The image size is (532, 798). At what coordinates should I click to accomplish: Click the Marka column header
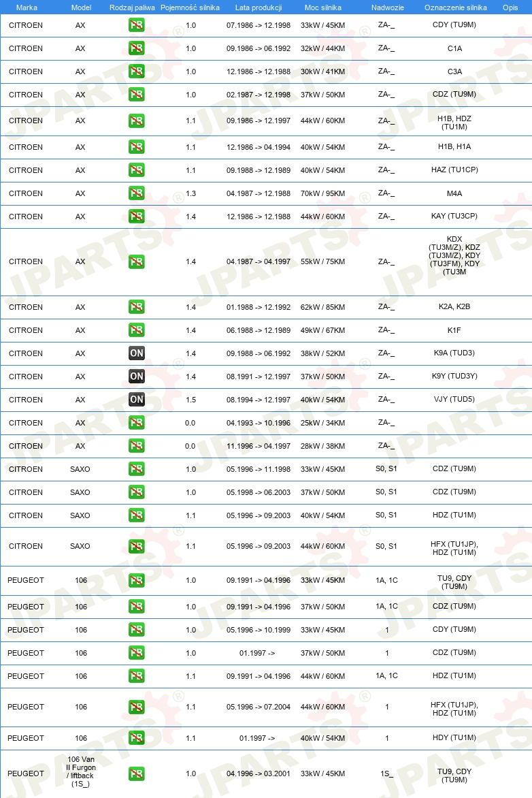point(27,7)
